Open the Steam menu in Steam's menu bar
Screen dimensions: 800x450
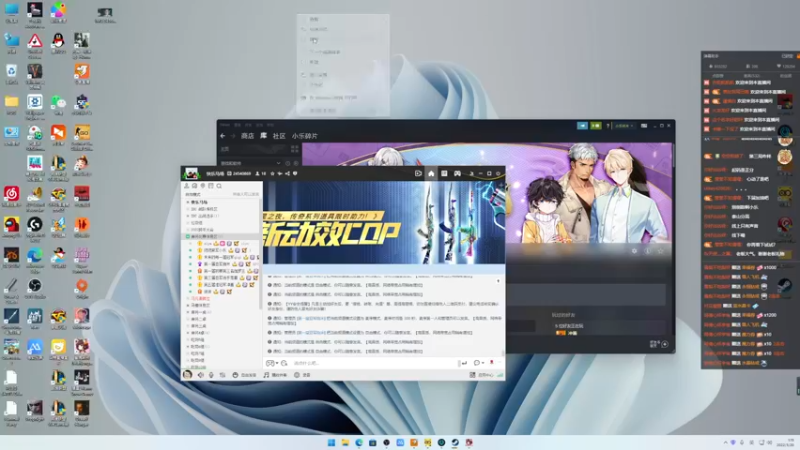pyautogui.click(x=225, y=125)
